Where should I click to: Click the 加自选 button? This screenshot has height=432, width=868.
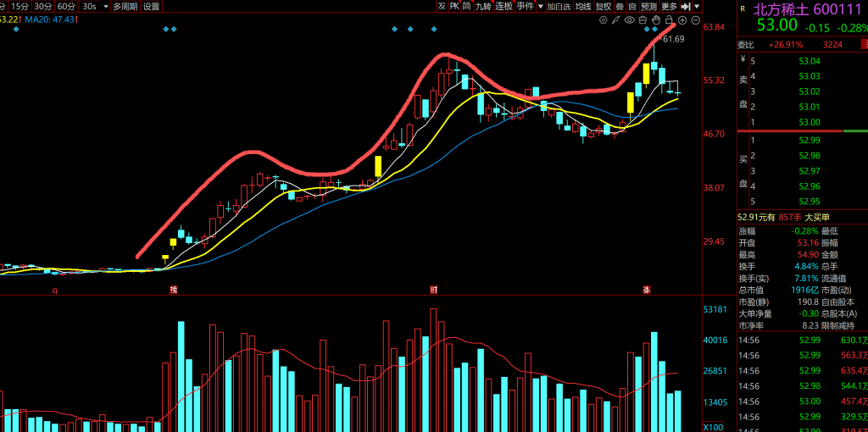point(559,6)
